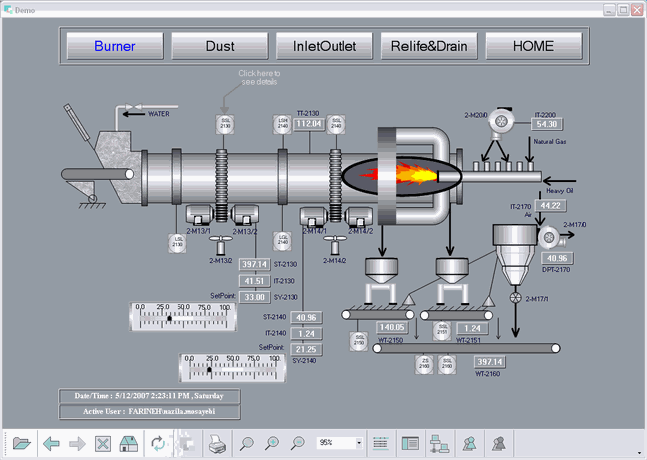Click the open folder toolbar icon

[x=21, y=444]
